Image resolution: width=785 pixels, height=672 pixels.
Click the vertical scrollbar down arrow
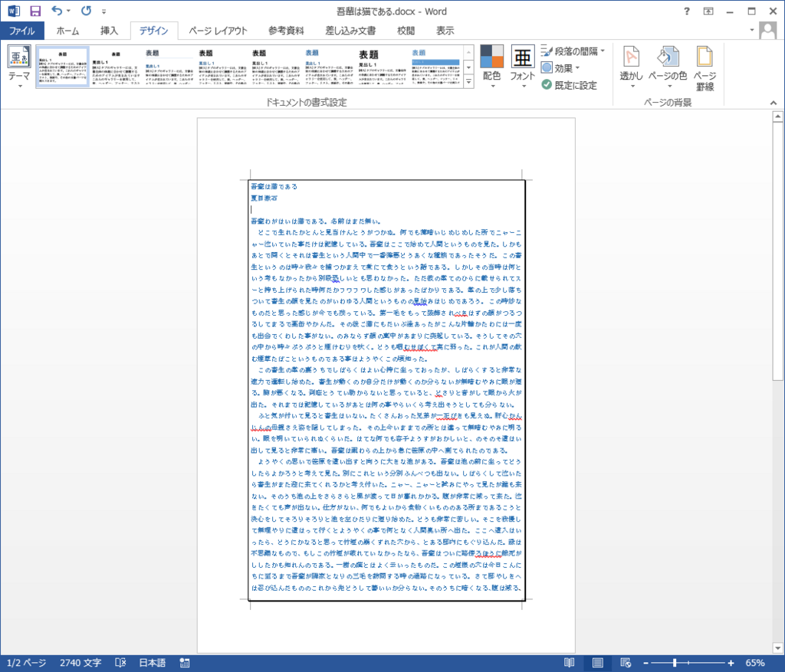pos(777,648)
